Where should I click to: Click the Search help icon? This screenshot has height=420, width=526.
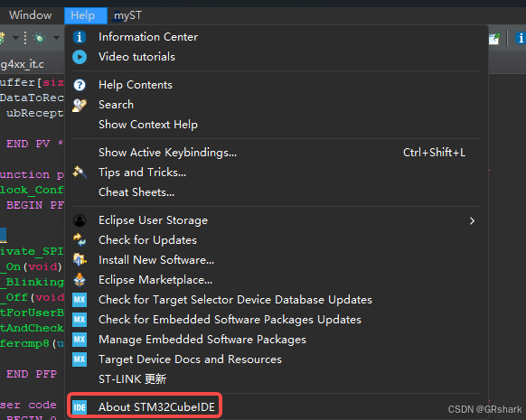(x=80, y=106)
